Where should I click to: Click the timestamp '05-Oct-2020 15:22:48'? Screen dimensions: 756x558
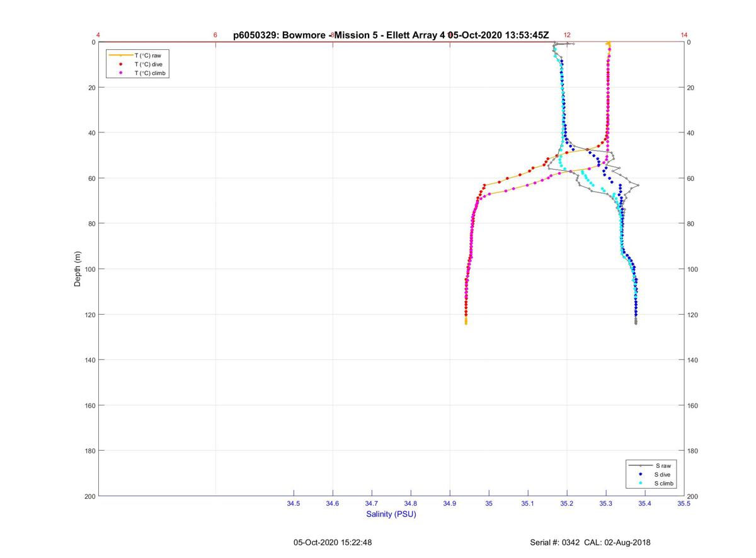[x=333, y=542]
